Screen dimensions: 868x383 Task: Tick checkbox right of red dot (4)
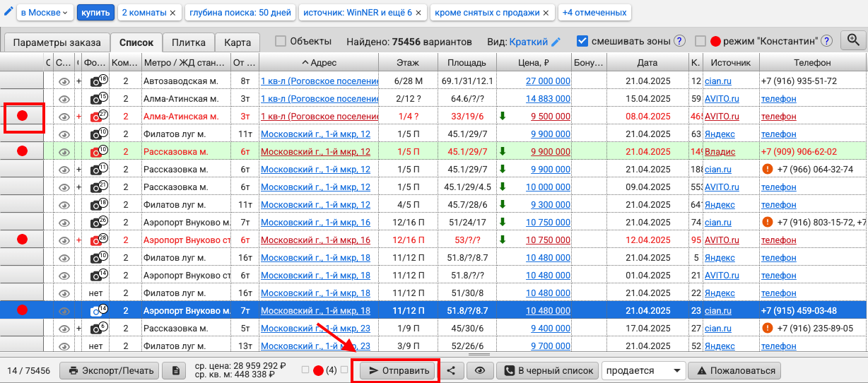click(x=344, y=370)
